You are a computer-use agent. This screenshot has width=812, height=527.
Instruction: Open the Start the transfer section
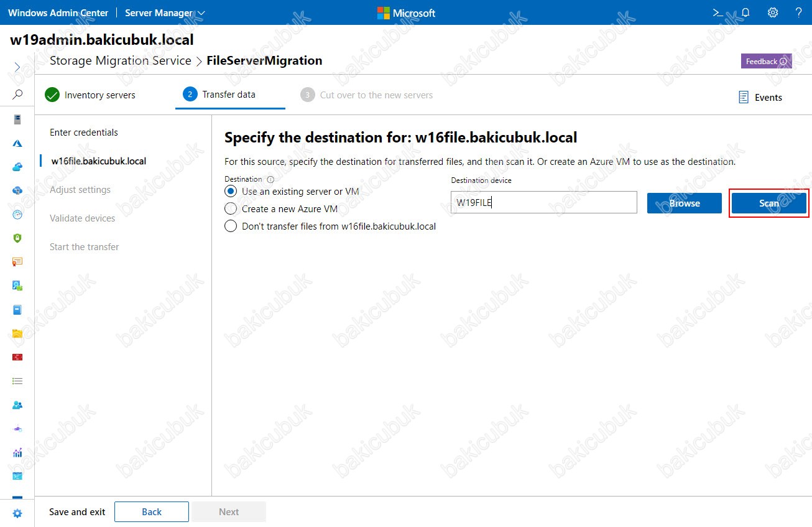click(x=85, y=247)
